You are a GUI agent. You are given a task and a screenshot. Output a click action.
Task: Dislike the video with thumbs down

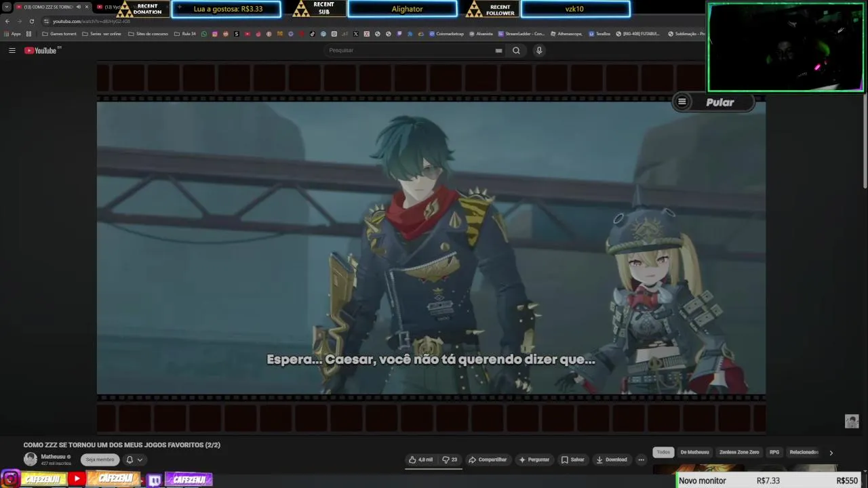pos(450,460)
